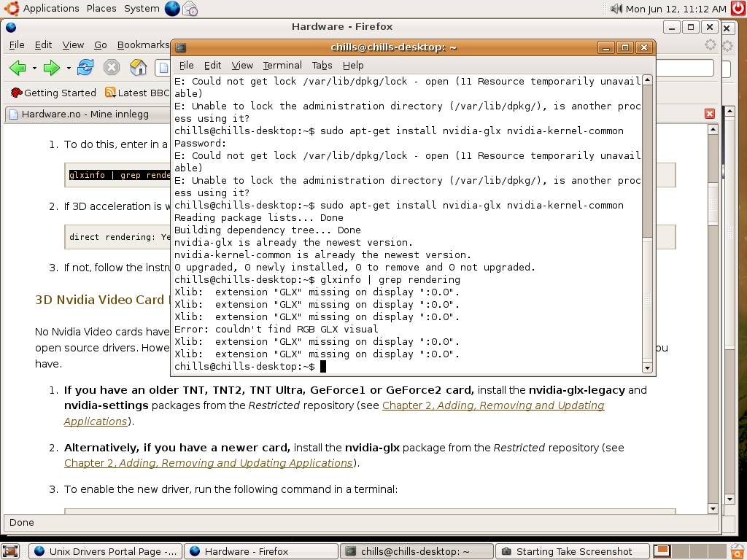Switch to Hardware - Firefox taskbar button

261,551
